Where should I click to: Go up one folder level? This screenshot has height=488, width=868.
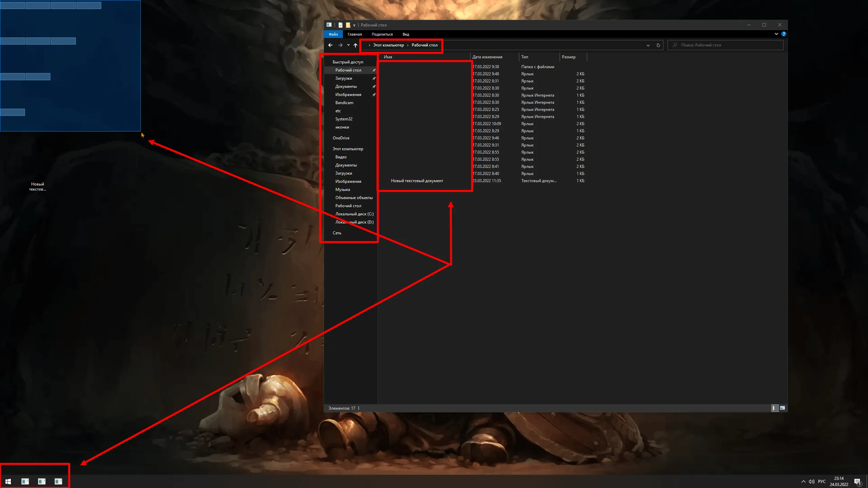[x=355, y=45]
